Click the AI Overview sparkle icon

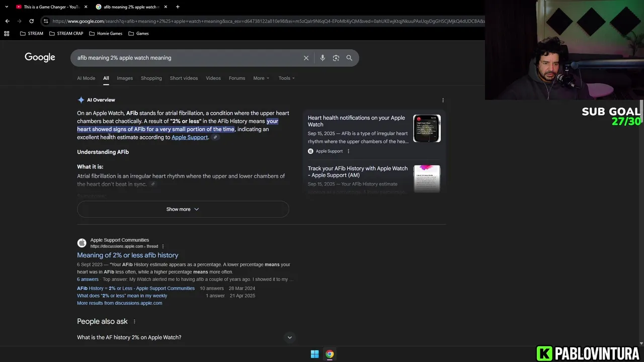pyautogui.click(x=81, y=100)
